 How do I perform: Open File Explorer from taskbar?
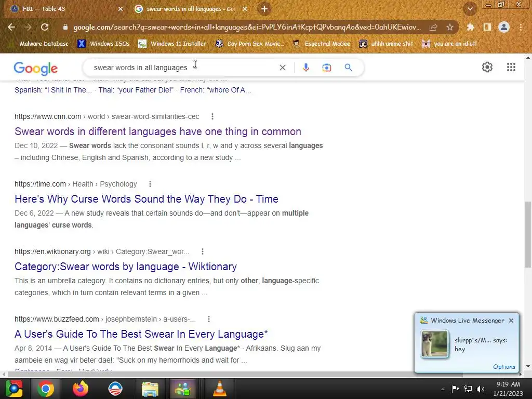tap(150, 389)
